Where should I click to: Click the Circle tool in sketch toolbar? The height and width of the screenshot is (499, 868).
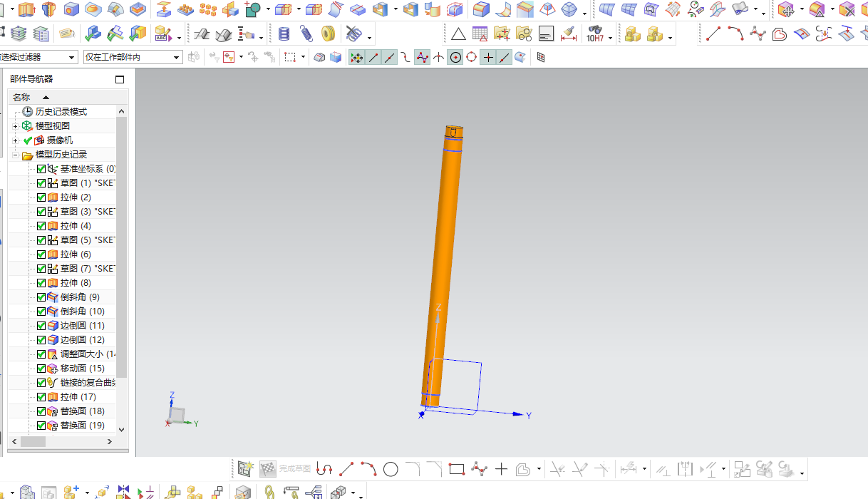click(391, 469)
